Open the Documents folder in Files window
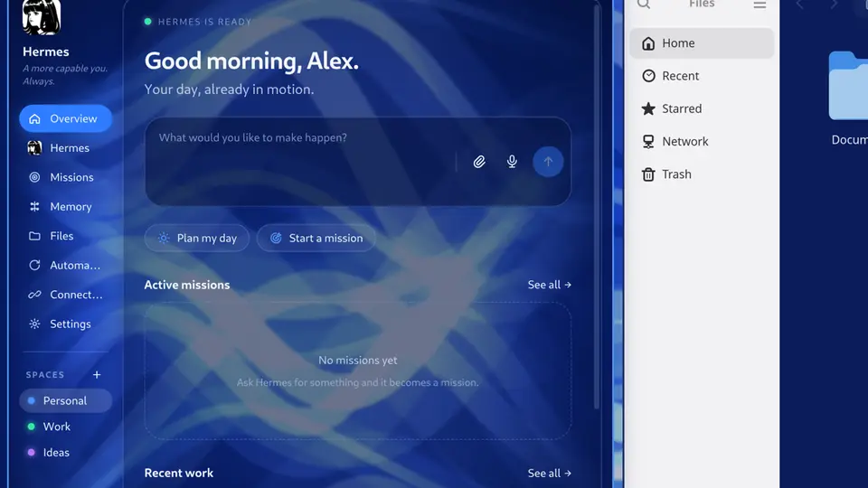Viewport: 868px width, 488px height. pos(848,99)
